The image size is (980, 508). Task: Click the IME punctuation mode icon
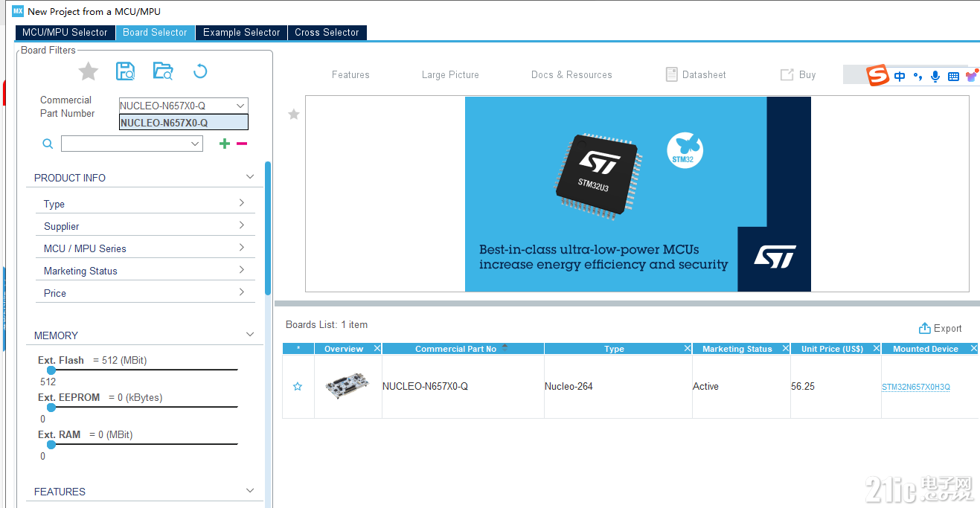pyautogui.click(x=917, y=76)
